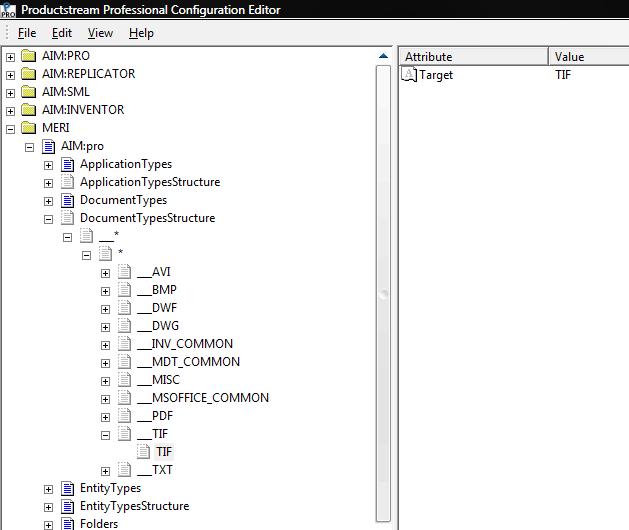Open the File menu
The width and height of the screenshot is (629, 530).
click(27, 33)
